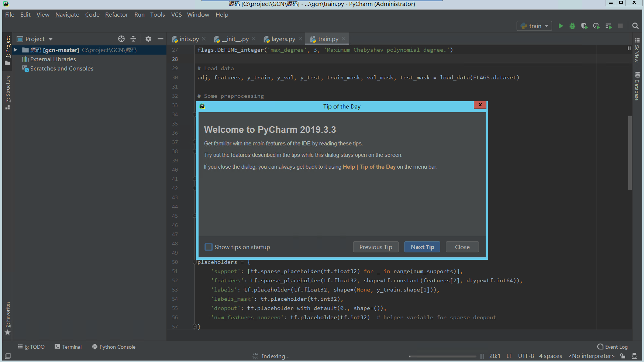The image size is (644, 362).
Task: Run train with Coverage
Action: click(584, 26)
